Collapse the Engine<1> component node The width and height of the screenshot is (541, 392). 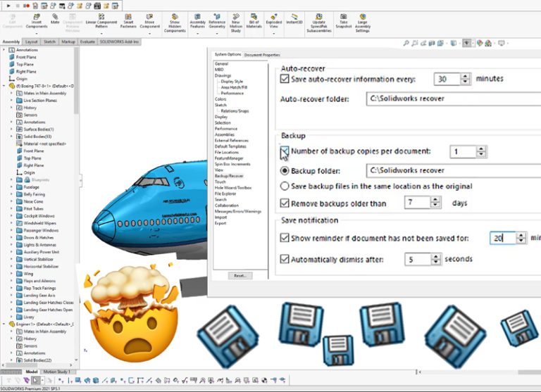point(4,324)
